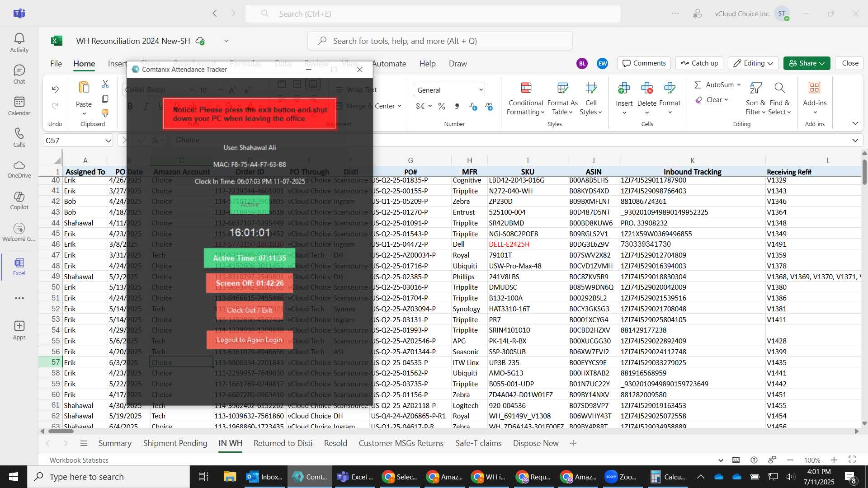The height and width of the screenshot is (488, 868).
Task: Click the Format Painter icon
Action: click(x=105, y=113)
